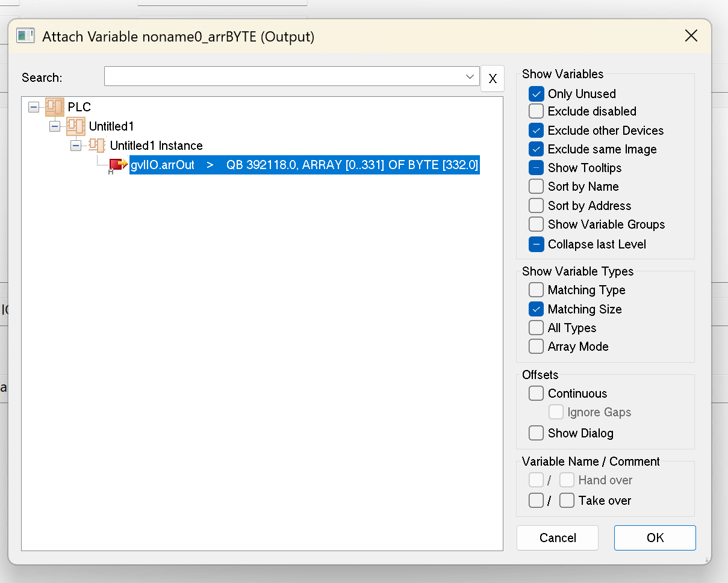Click the red output variable icon
This screenshot has width=728, height=583.
pos(117,165)
